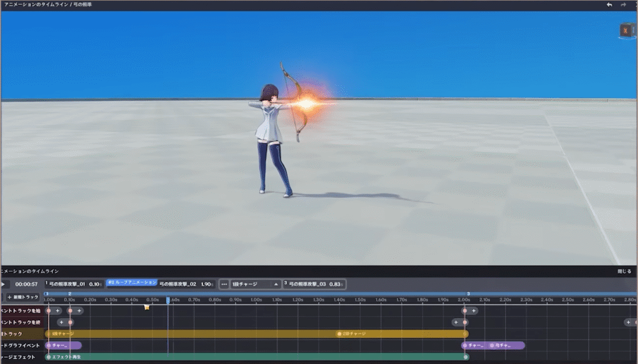Click the redo arrow icon
The height and width of the screenshot is (364, 638).
[x=623, y=4]
